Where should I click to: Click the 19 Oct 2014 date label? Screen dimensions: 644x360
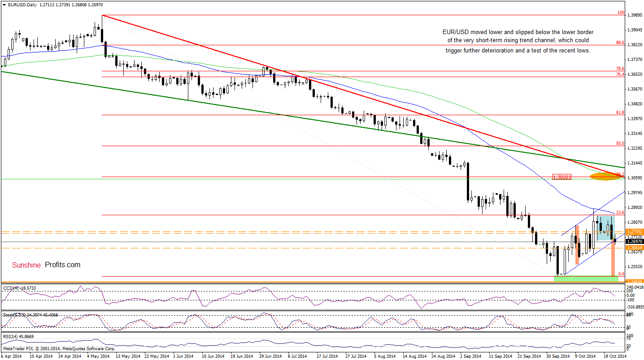(x=615, y=356)
